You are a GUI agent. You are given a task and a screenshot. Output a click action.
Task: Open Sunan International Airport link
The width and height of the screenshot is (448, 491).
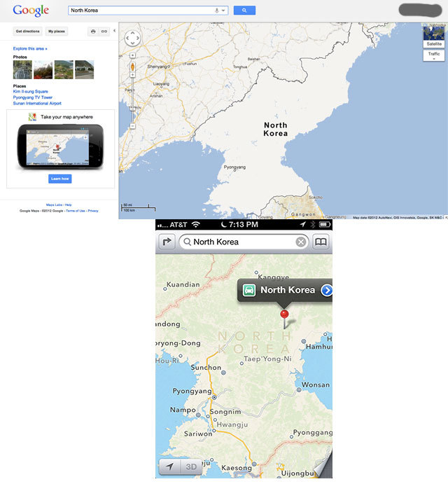(x=37, y=104)
